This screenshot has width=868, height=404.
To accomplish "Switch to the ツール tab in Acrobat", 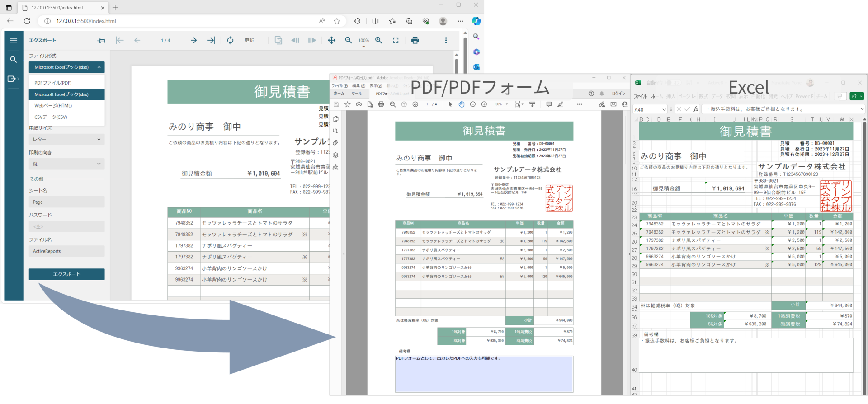I will point(357,94).
